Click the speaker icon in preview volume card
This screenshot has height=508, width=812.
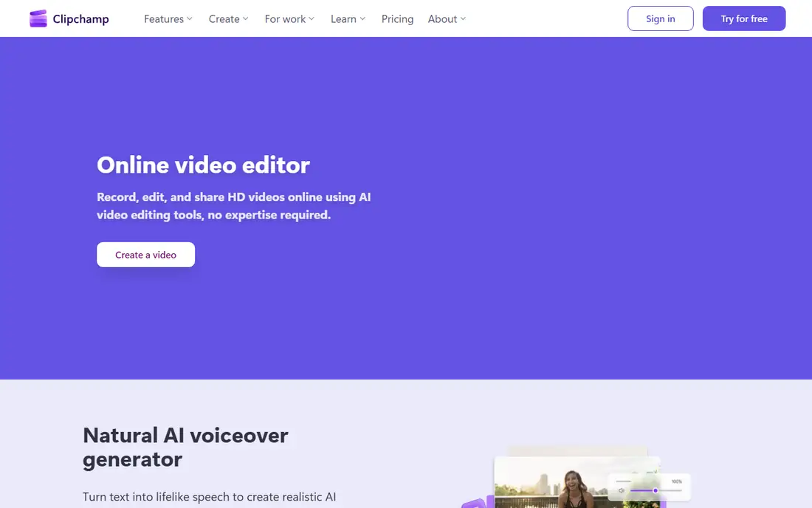pyautogui.click(x=622, y=490)
